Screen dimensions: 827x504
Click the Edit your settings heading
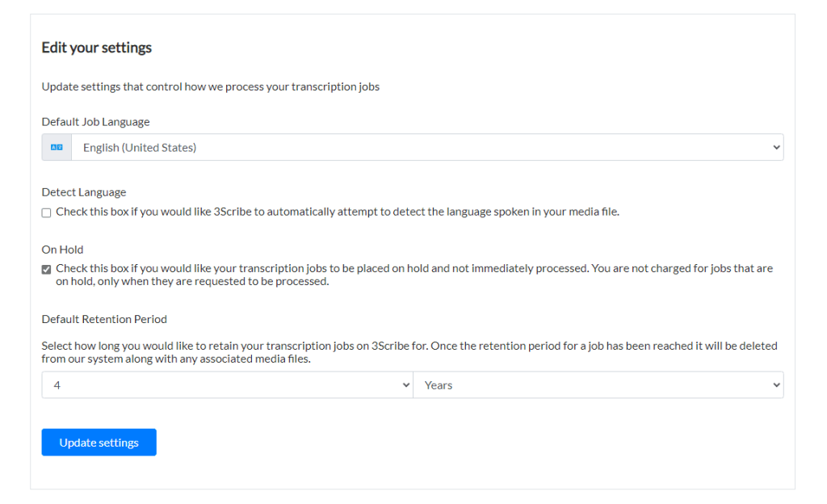coord(97,48)
